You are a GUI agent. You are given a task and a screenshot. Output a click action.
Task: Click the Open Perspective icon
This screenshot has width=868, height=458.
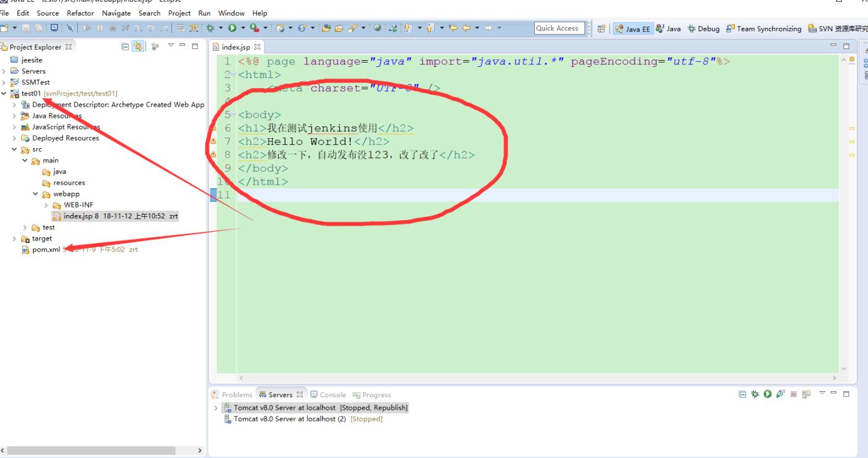tap(601, 29)
